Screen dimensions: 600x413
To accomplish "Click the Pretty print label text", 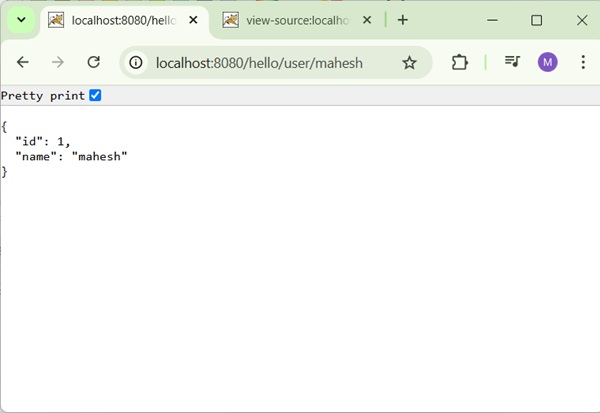I will 43,96.
